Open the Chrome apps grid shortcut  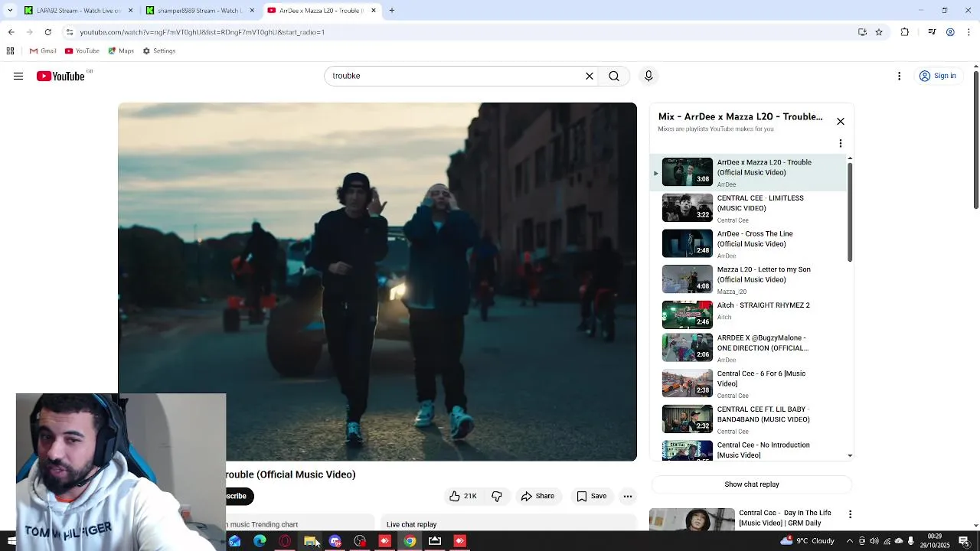[10, 51]
